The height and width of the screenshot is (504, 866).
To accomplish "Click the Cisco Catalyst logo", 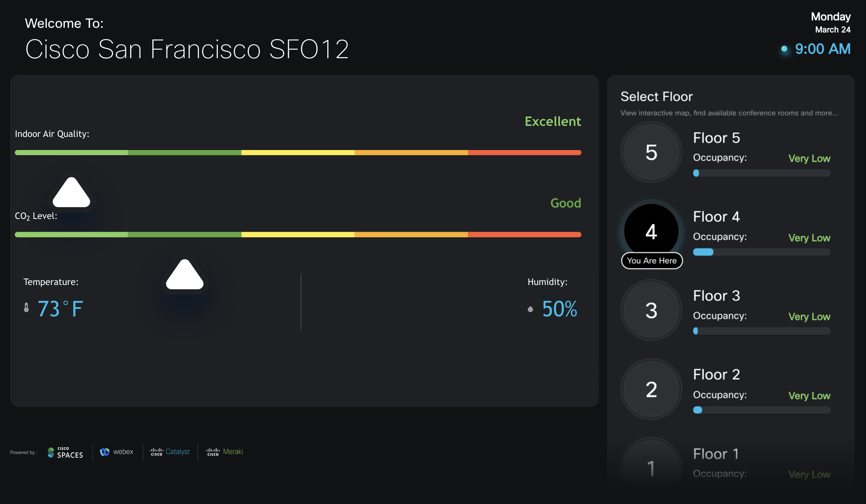I will point(170,452).
